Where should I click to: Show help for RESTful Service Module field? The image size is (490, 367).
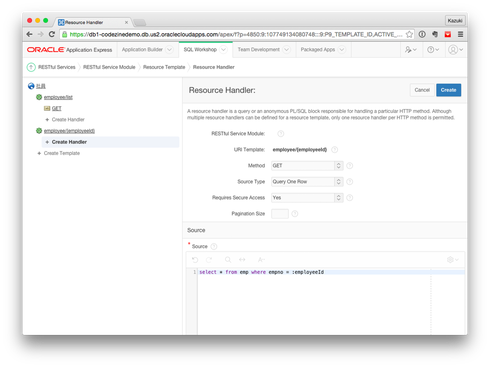coord(281,134)
